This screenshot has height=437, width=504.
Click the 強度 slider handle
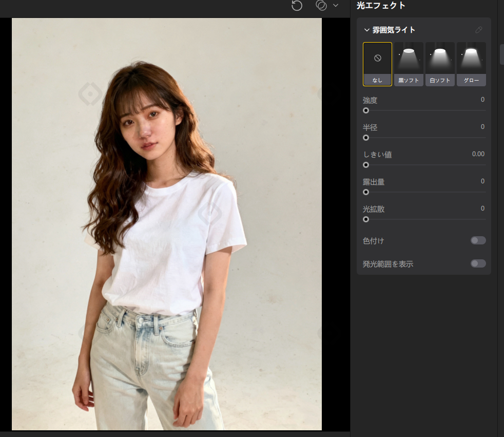tap(366, 110)
